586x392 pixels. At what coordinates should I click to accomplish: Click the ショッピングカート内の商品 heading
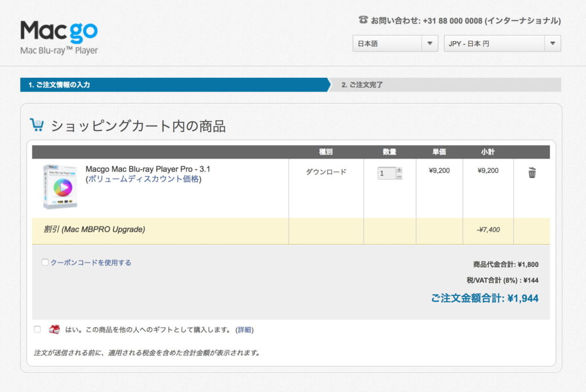[138, 126]
